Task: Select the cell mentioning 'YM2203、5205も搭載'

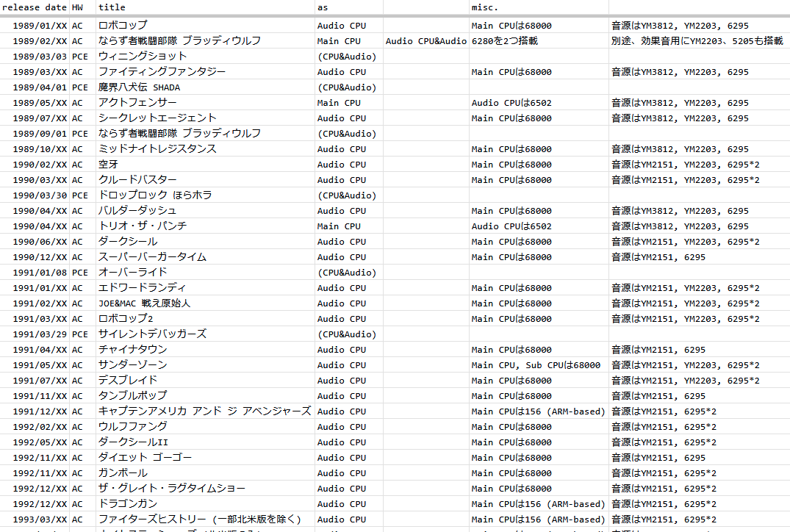Action: (697, 41)
